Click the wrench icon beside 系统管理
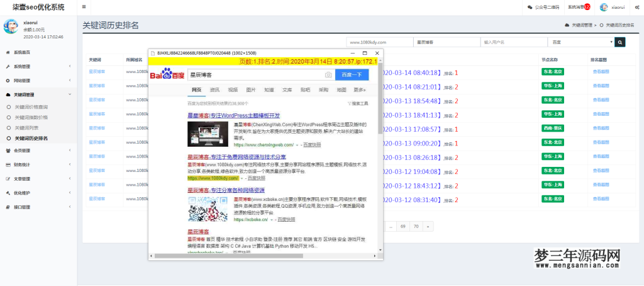Viewport: 644px width, 286px height. (x=8, y=66)
